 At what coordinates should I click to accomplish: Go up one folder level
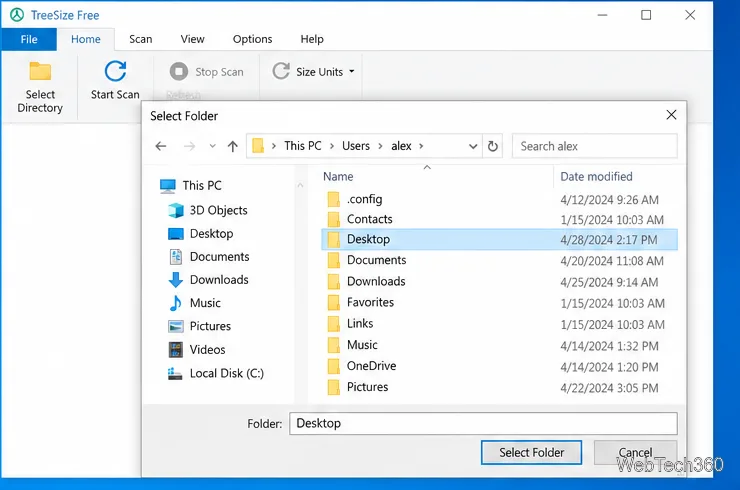233,146
